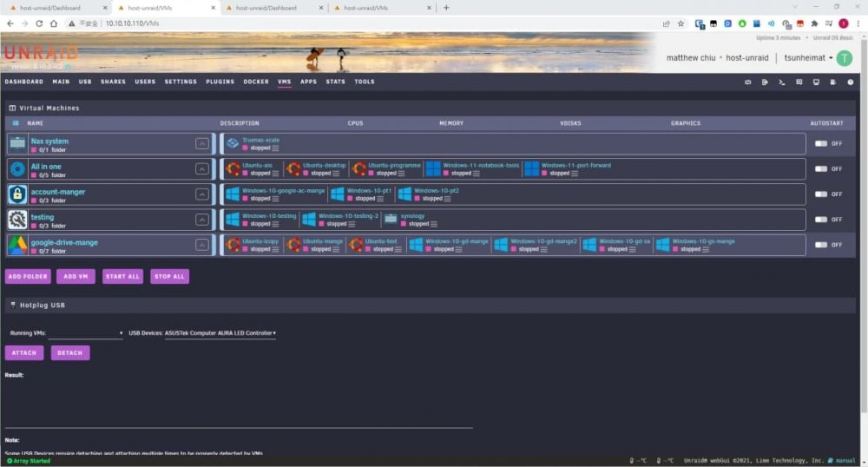
Task: Open the tsunheimat user dropdown
Action: click(808, 57)
